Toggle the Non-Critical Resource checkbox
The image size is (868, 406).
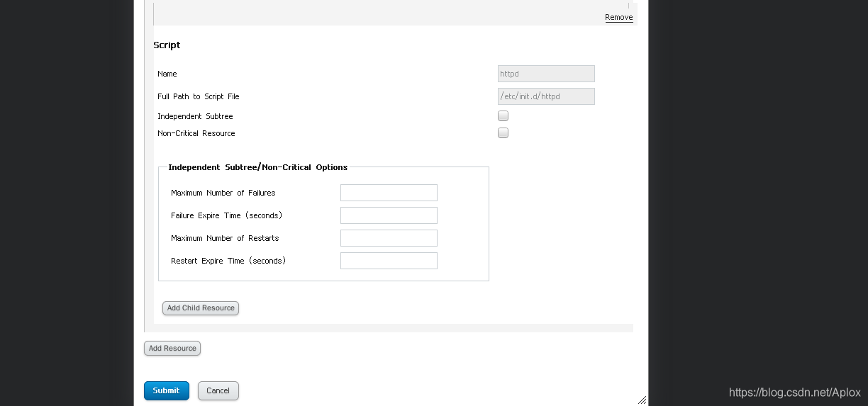click(x=503, y=132)
